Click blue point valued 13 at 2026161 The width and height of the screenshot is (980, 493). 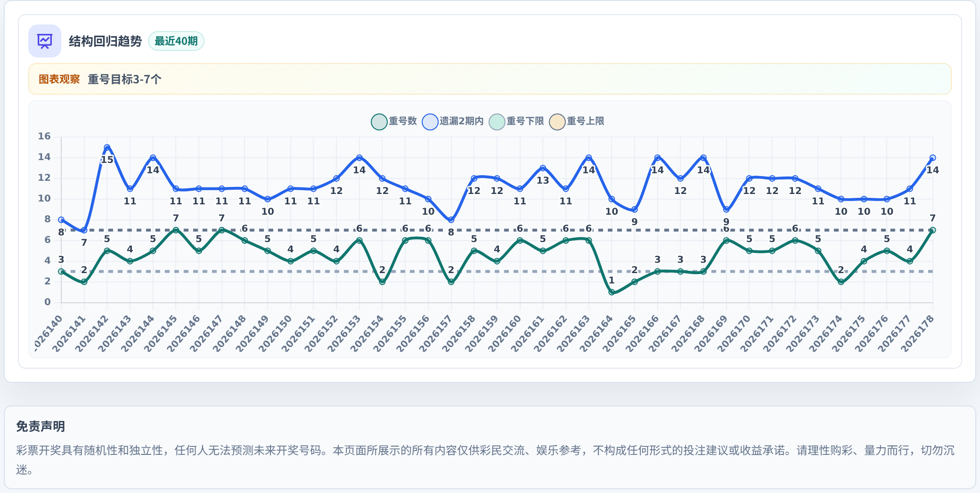tap(543, 168)
